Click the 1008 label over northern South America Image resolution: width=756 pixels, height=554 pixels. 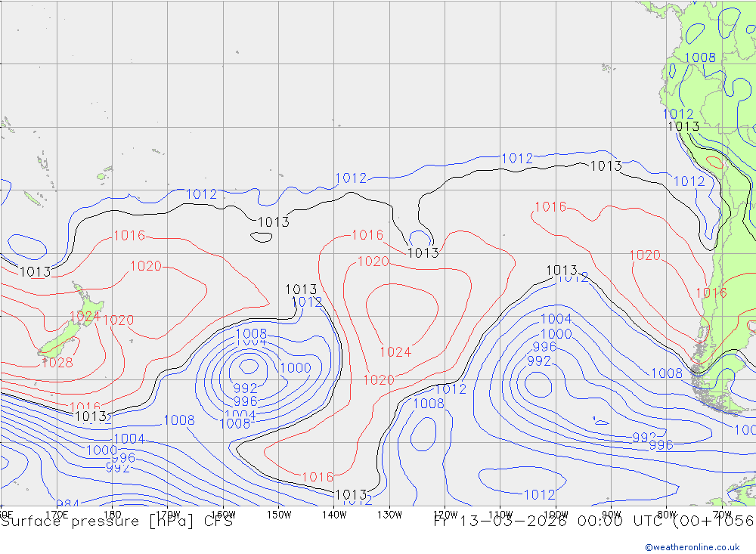click(x=699, y=57)
